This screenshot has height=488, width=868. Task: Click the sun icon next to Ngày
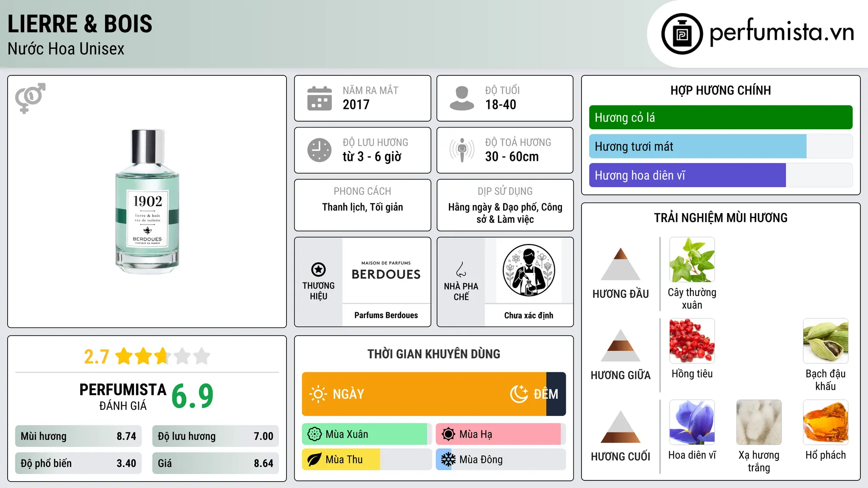click(x=318, y=394)
